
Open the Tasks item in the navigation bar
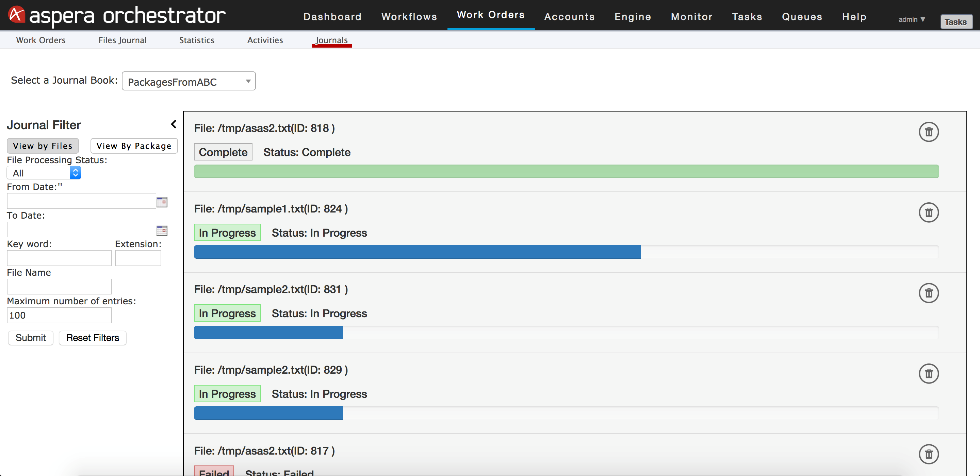747,17
